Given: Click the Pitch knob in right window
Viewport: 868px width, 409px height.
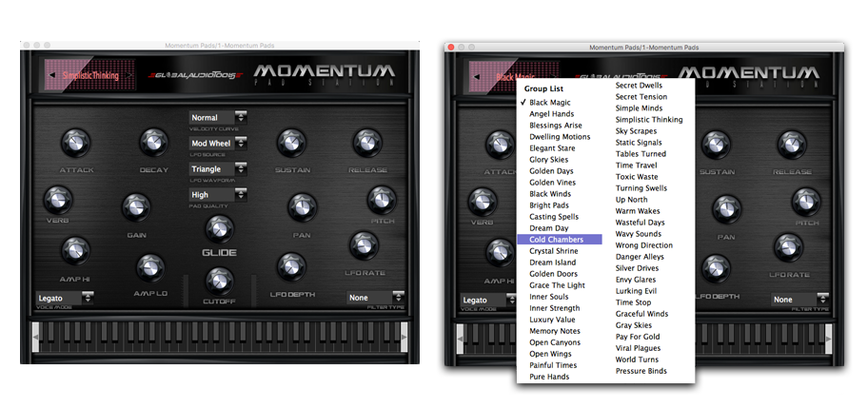Looking at the screenshot, I should [806, 202].
